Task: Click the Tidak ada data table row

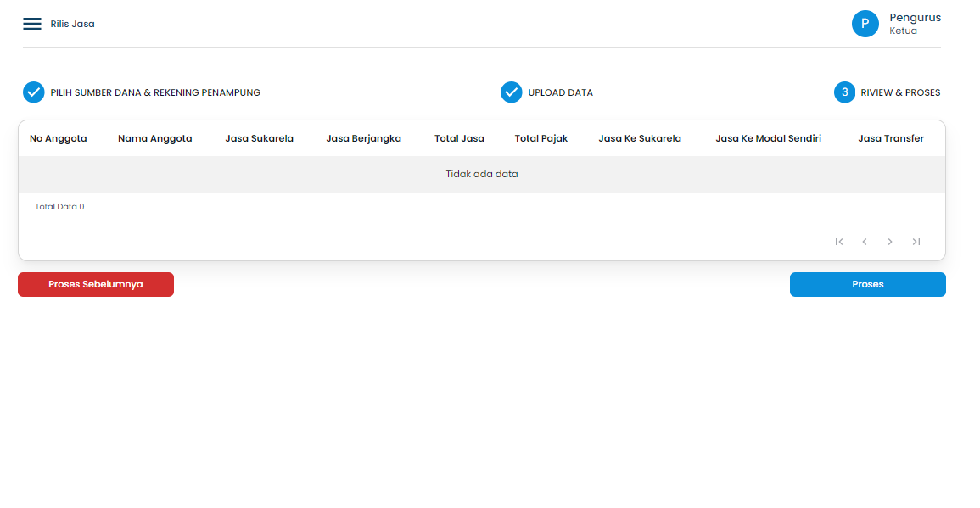Action: 481,173
